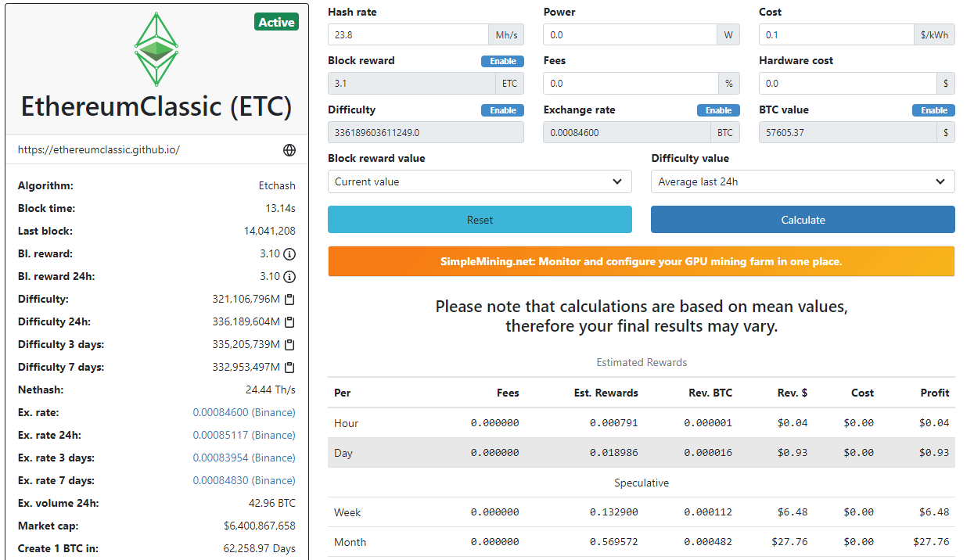Click the Power input field
The image size is (974, 560).
[630, 34]
